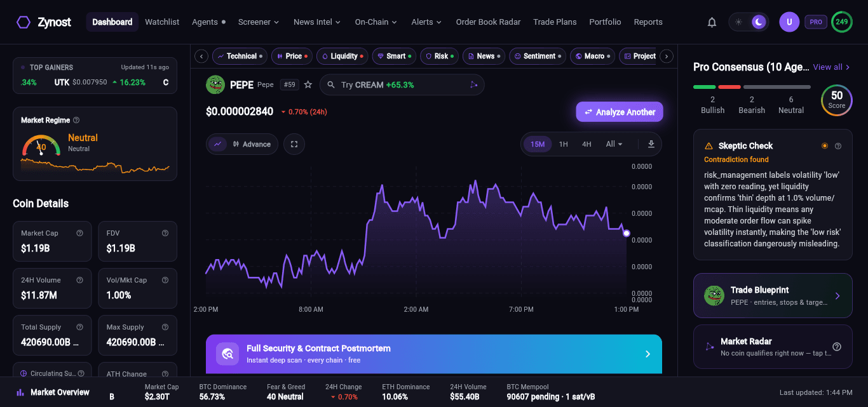Click the PRO badge
The image size is (868, 407).
(816, 22)
